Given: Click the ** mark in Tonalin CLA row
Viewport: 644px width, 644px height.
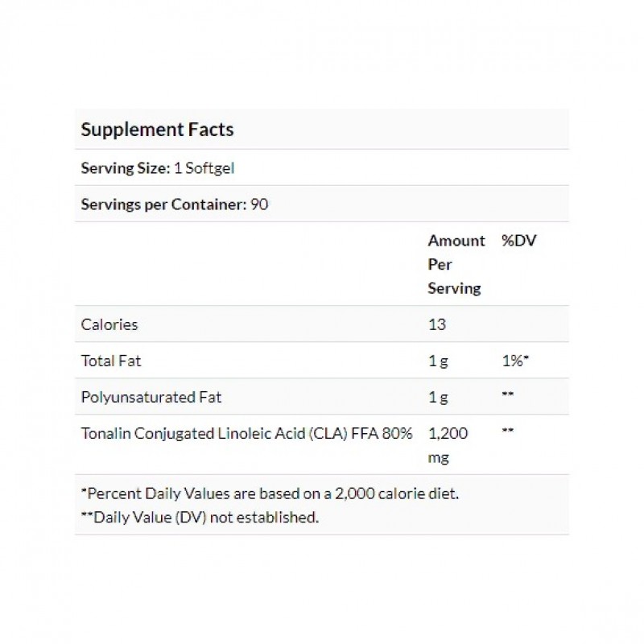Looking at the screenshot, I should click(x=508, y=431).
